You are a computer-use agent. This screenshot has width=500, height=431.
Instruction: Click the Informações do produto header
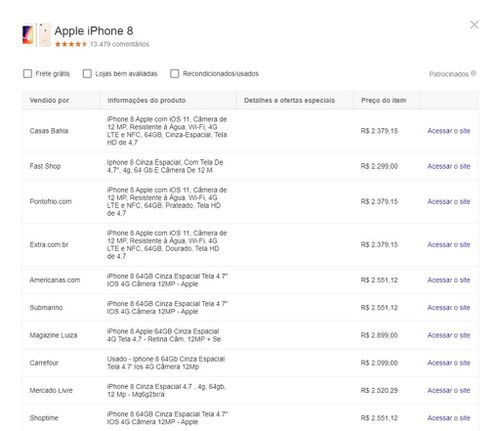click(x=146, y=100)
